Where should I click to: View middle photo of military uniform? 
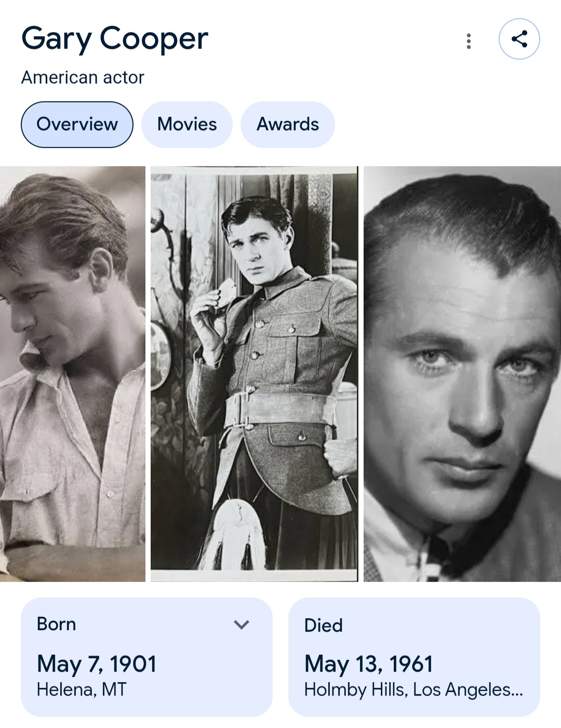(x=255, y=374)
